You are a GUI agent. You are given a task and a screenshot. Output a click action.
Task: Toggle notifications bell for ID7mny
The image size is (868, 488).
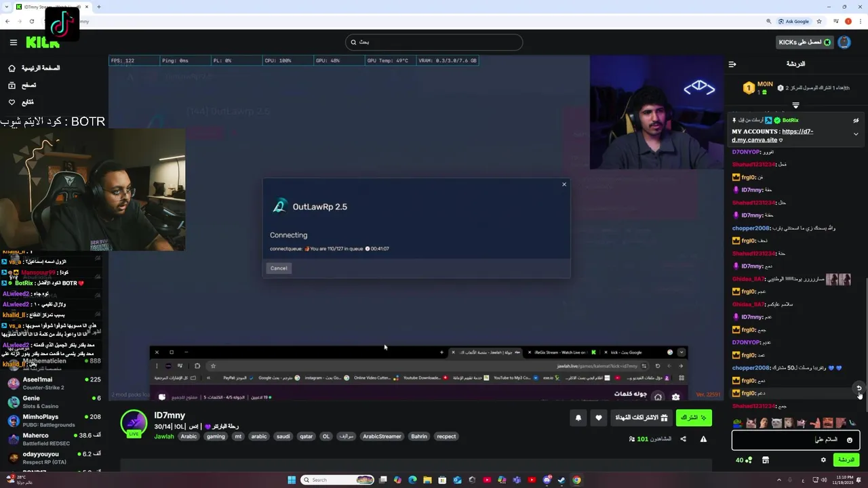pyautogui.click(x=578, y=418)
